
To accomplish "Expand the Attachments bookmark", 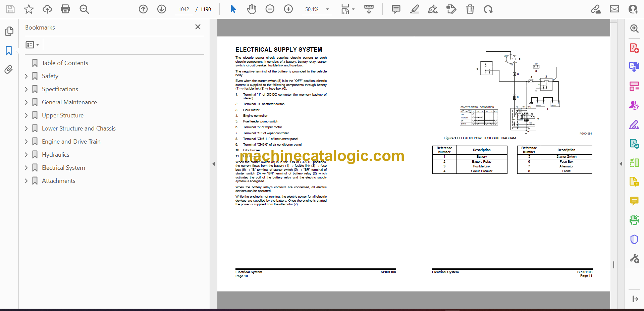I will [x=26, y=181].
